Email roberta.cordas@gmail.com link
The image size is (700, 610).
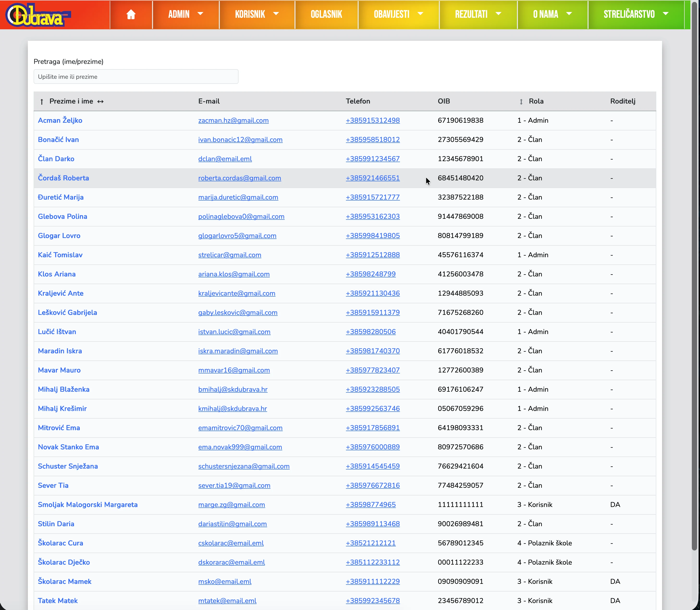239,178
